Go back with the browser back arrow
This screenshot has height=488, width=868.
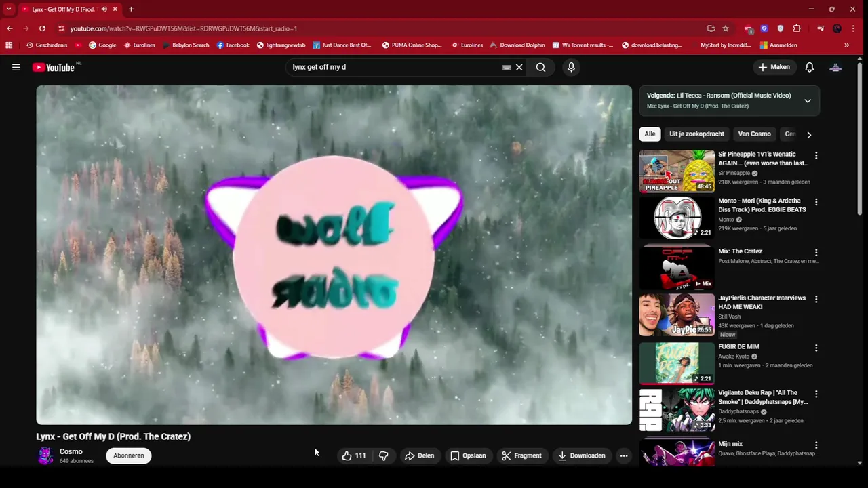(9, 28)
